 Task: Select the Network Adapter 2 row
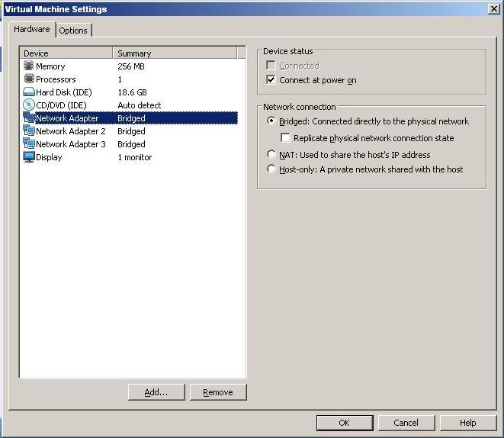click(x=130, y=131)
